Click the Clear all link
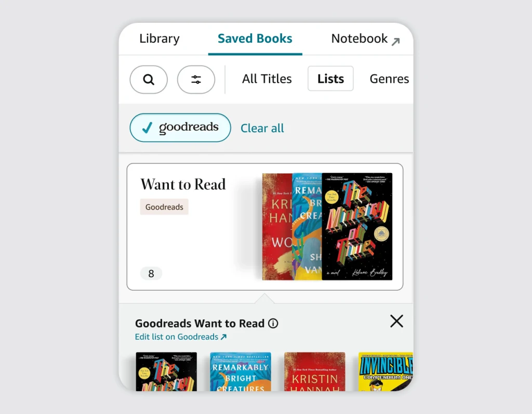Viewport: 532px width, 414px height. pyautogui.click(x=262, y=128)
